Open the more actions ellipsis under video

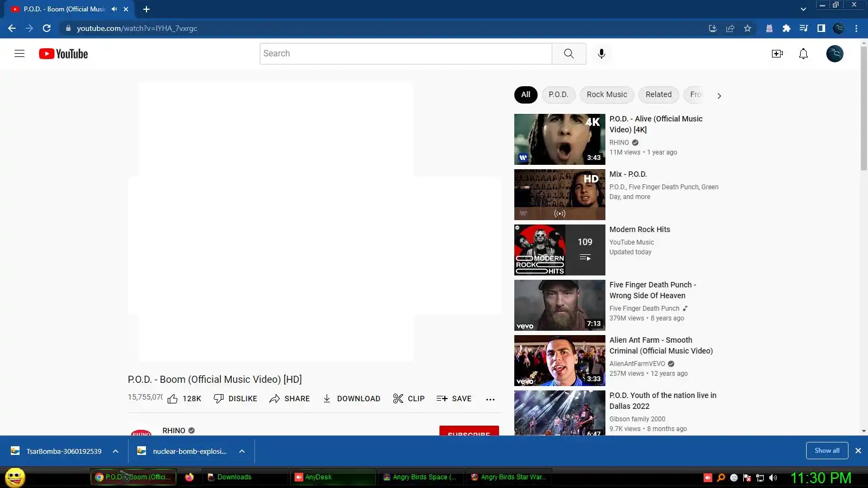[x=490, y=399]
